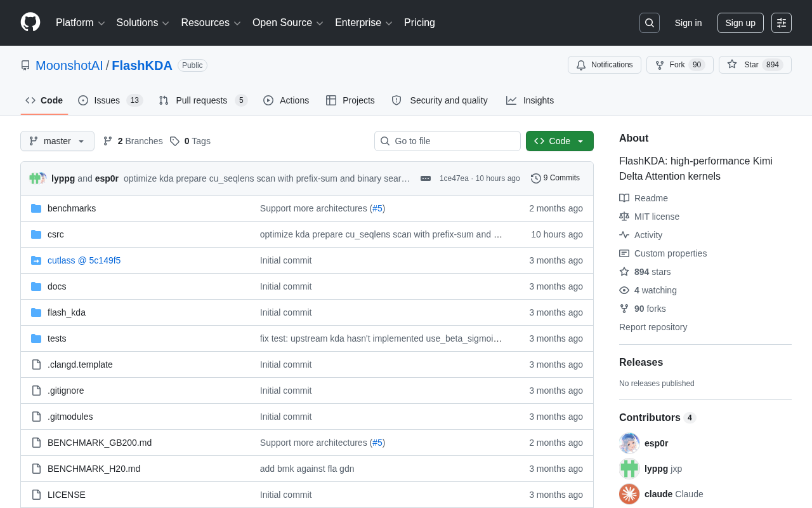
Task: Click the .clangd.template file icon
Action: point(36,364)
